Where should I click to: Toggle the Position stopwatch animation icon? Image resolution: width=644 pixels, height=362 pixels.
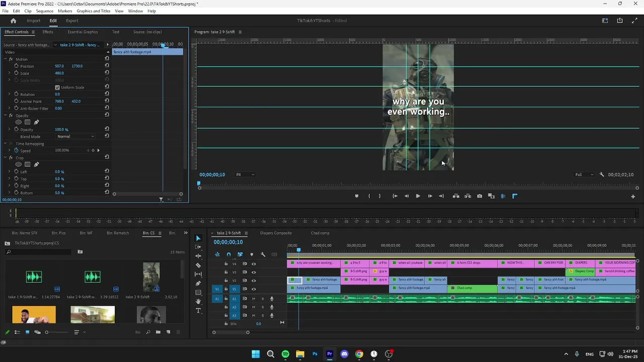[16, 66]
